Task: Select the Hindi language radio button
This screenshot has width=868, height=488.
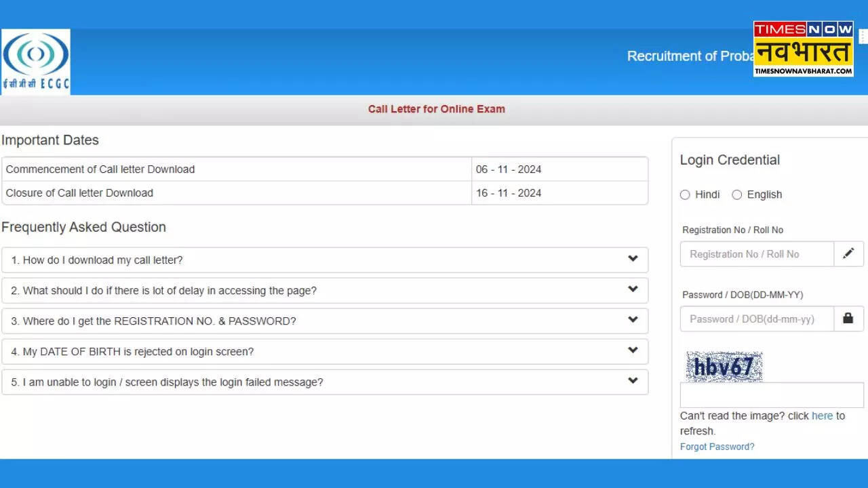Action: (x=685, y=195)
